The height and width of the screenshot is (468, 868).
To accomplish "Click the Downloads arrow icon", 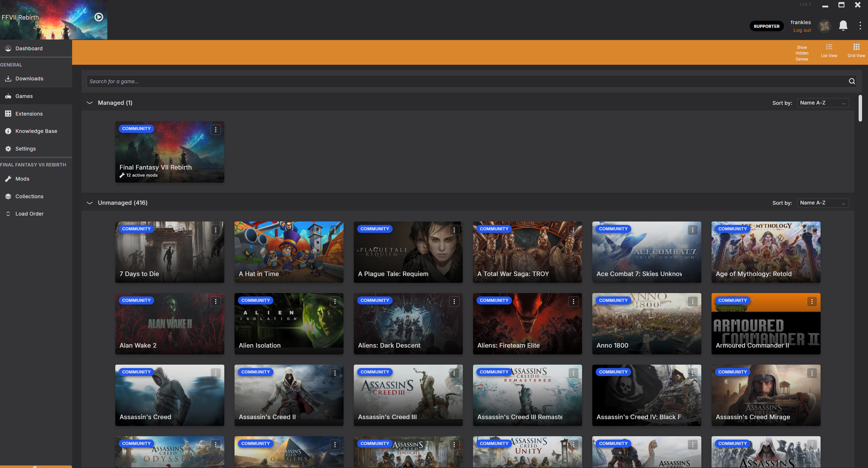I will pos(8,78).
